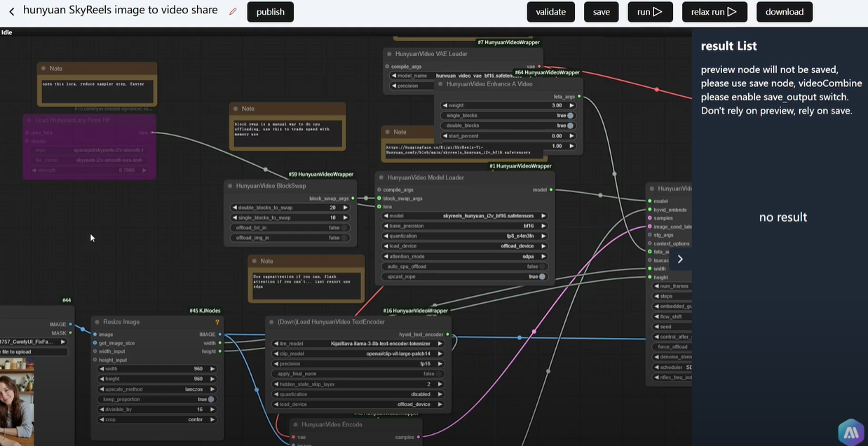Image resolution: width=868 pixels, height=446 pixels.
Task: Open the help question mark on the Resize Image node
Action: pyautogui.click(x=217, y=323)
